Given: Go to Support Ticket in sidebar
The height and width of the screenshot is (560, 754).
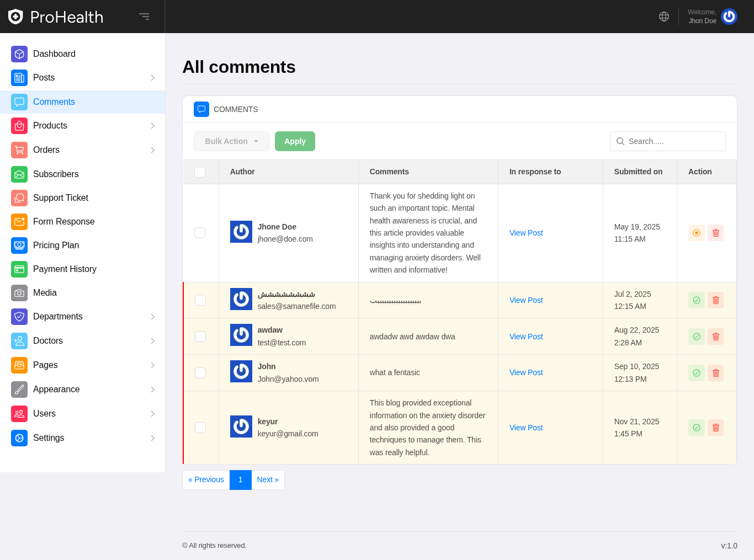Looking at the screenshot, I should click(x=60, y=198).
